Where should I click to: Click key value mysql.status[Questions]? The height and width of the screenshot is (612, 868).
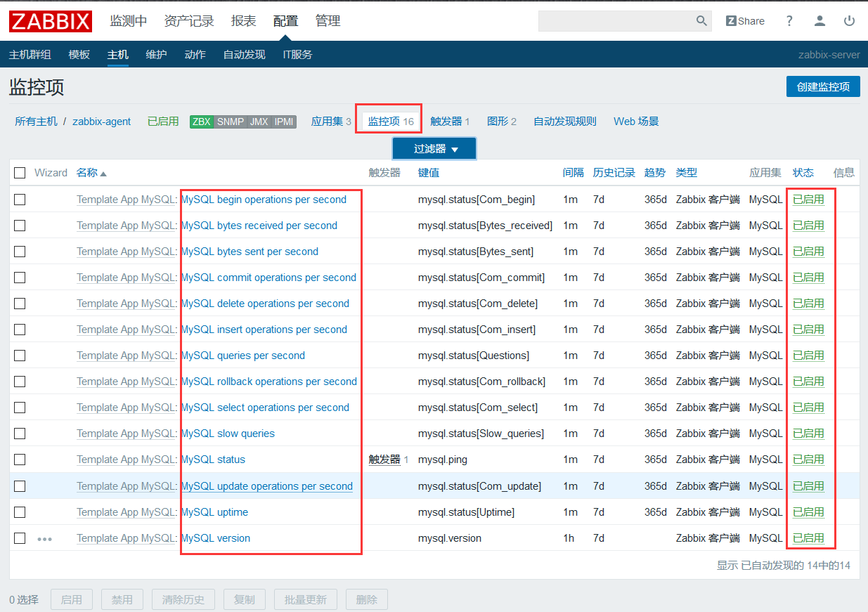click(x=474, y=356)
